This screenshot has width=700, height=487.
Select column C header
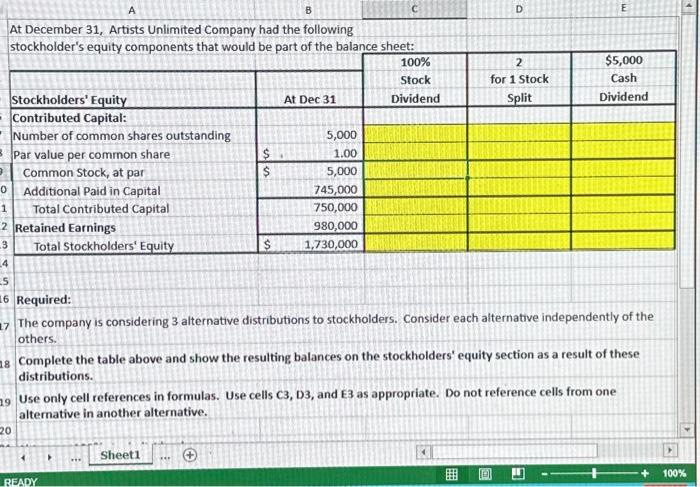click(x=414, y=9)
